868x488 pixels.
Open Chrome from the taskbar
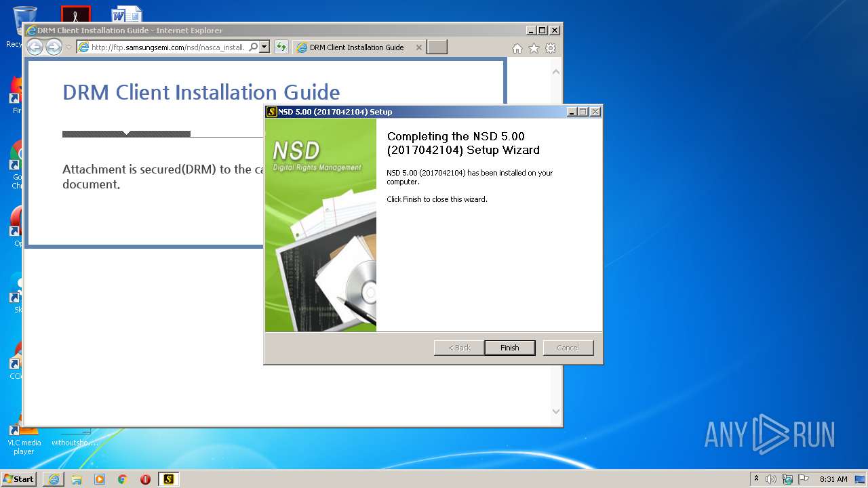tap(123, 479)
